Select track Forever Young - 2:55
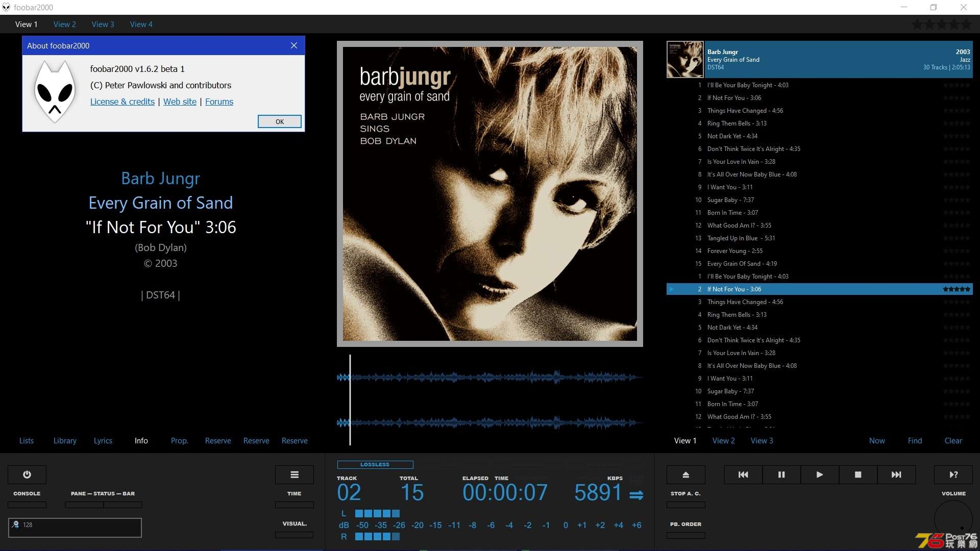The height and width of the screenshot is (551, 980). click(x=820, y=251)
